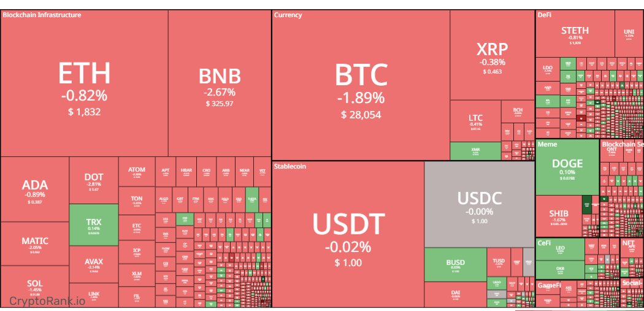The height and width of the screenshot is (311, 644).
Task: Select the gray USDC stablecoin tile
Action: (x=479, y=204)
